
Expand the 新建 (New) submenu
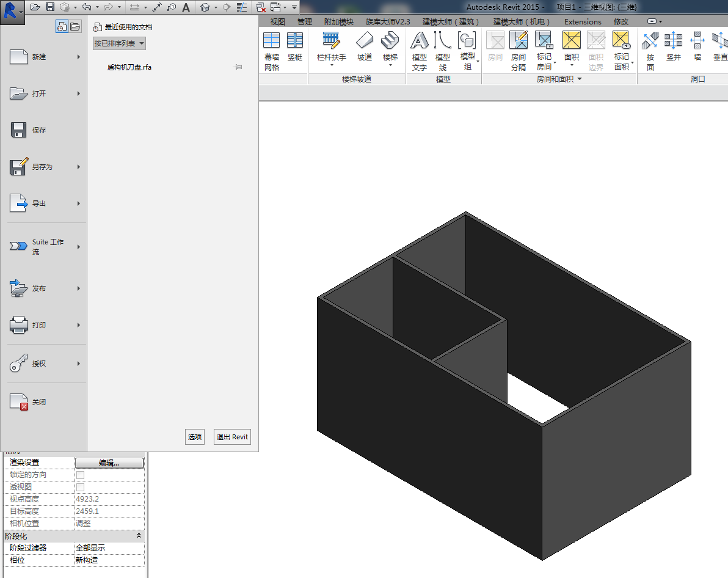pyautogui.click(x=78, y=57)
